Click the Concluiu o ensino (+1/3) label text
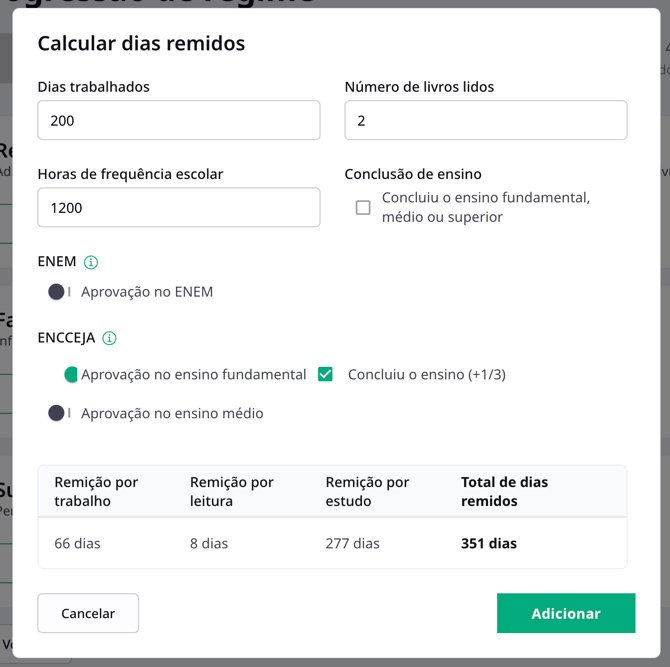Screen dimensions: 670x667 426,374
